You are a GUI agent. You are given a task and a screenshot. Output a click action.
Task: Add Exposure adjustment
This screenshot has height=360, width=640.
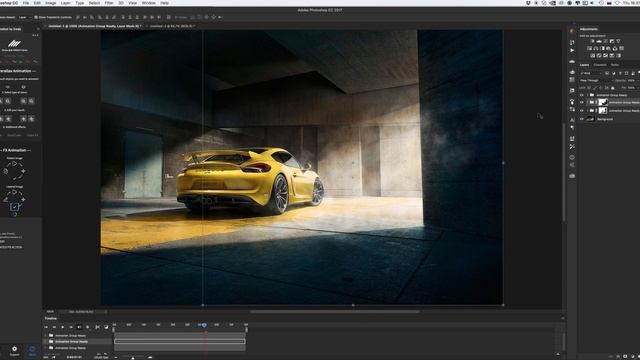(x=612, y=41)
